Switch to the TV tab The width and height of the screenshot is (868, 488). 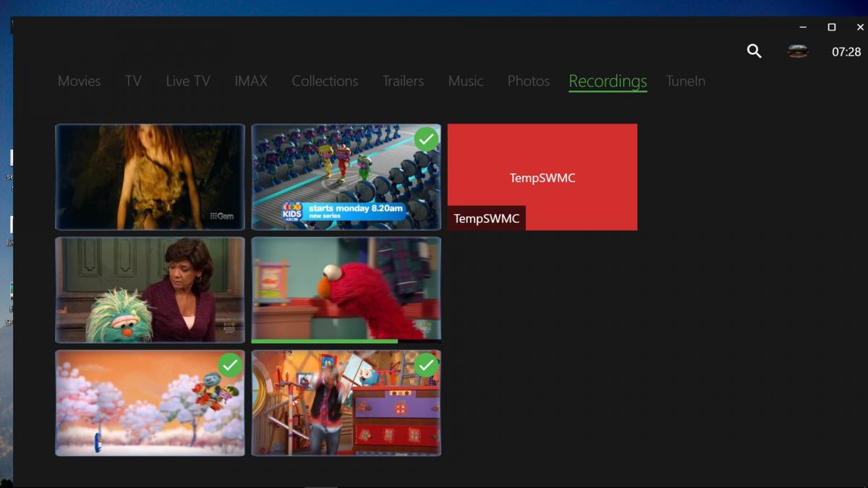pyautogui.click(x=133, y=81)
